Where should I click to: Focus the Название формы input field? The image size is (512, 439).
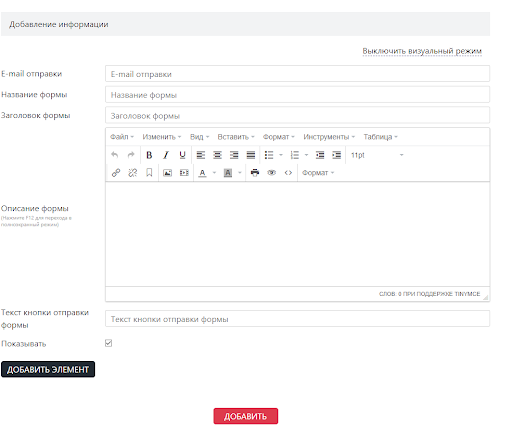coord(297,95)
